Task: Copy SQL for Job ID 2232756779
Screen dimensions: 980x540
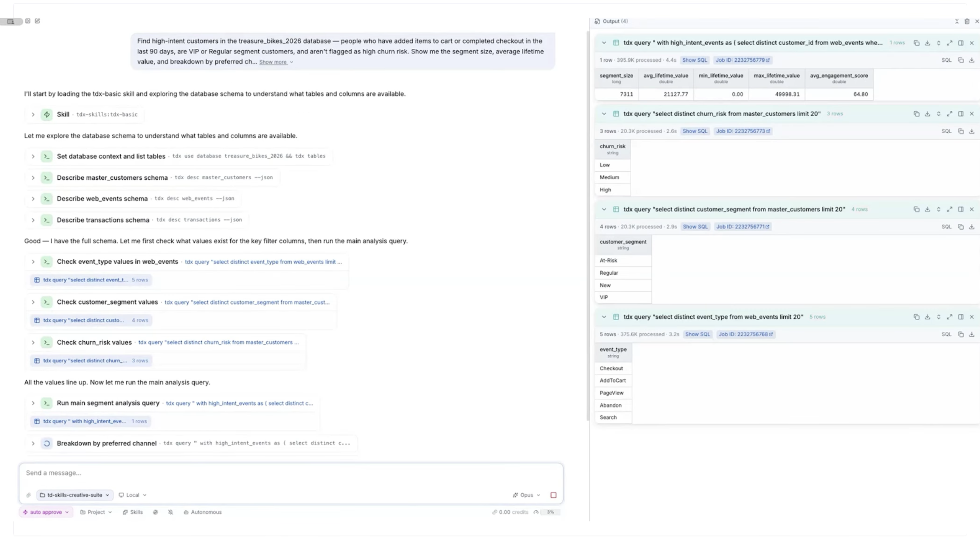Action: tap(961, 60)
